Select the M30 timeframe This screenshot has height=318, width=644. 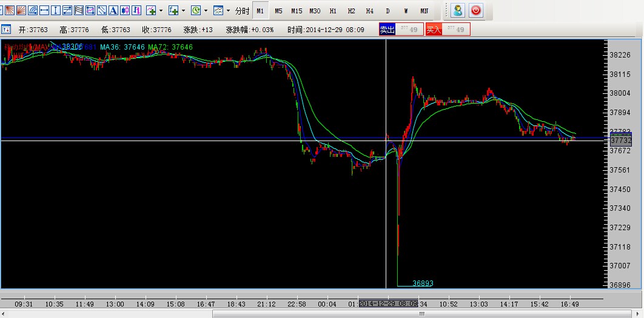(x=315, y=11)
